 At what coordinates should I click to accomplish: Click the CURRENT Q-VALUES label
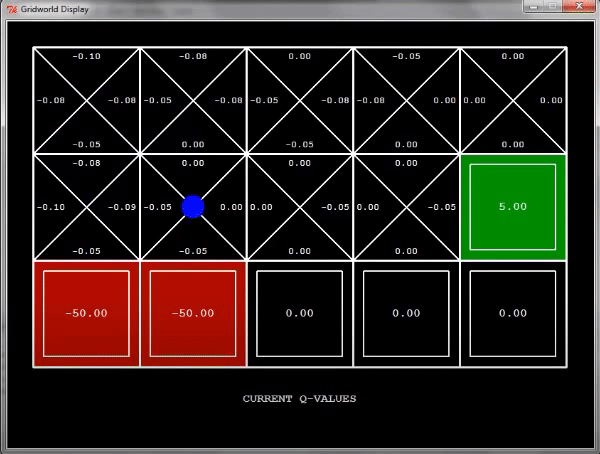[299, 399]
